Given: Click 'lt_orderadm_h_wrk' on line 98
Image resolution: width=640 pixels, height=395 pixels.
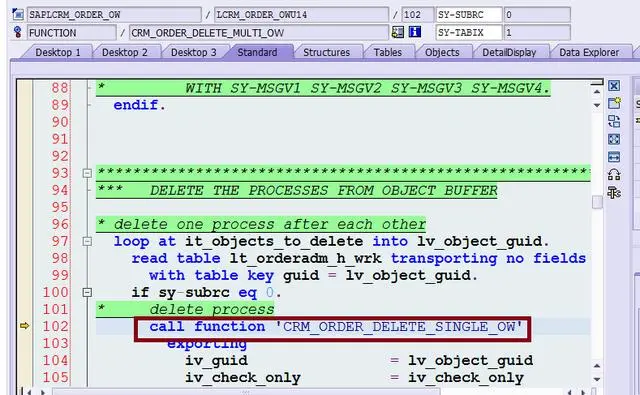Looking at the screenshot, I should 306,258.
